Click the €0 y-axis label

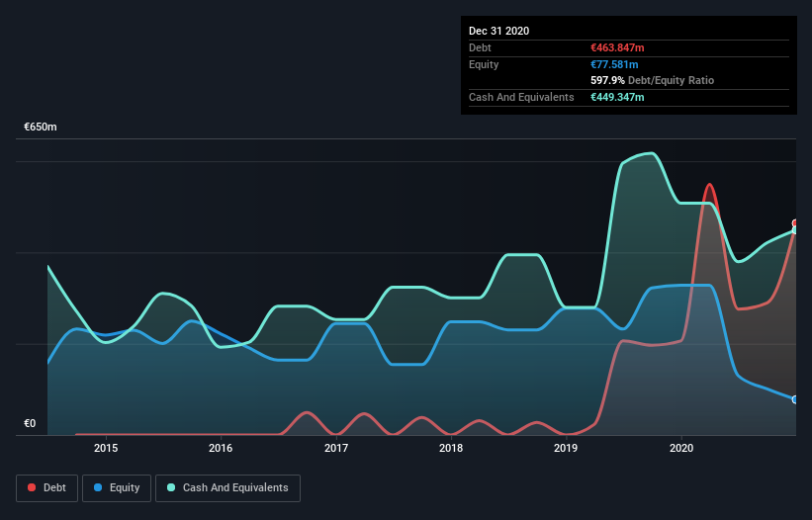tap(30, 423)
